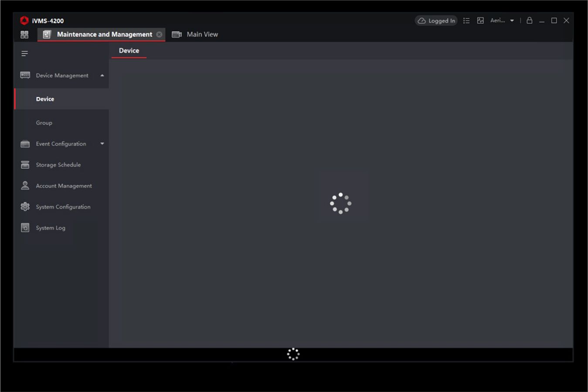Viewport: 588px width, 392px height.
Task: Go to Account Management
Action: 64,186
